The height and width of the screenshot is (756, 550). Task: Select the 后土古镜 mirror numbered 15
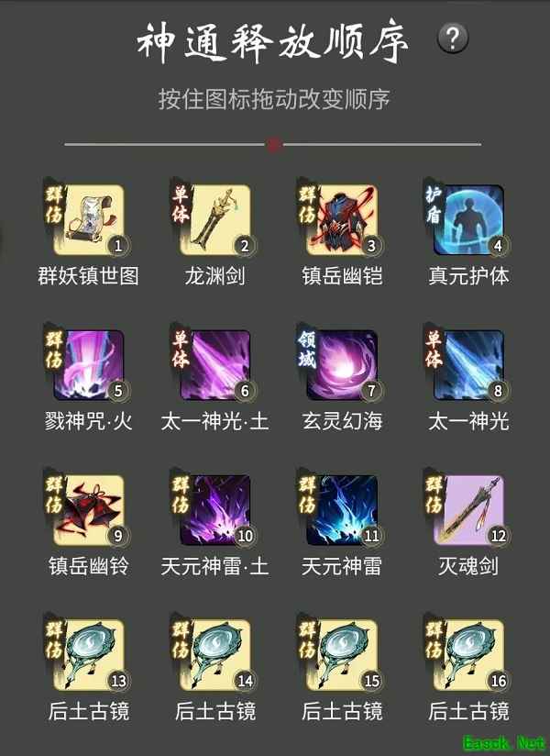pyautogui.click(x=342, y=655)
